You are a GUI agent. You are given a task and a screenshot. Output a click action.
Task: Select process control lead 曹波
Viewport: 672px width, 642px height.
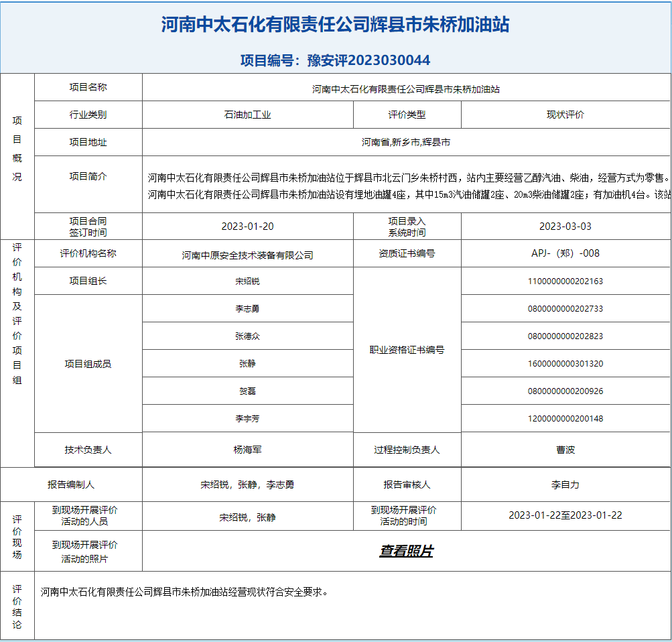[x=565, y=450]
